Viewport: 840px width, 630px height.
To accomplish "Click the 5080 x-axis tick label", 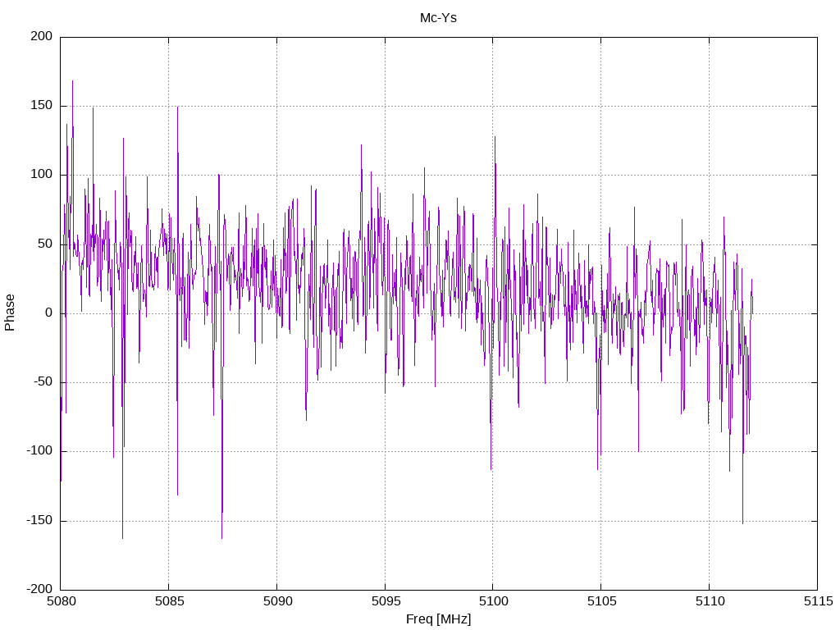I will pyautogui.click(x=61, y=601).
